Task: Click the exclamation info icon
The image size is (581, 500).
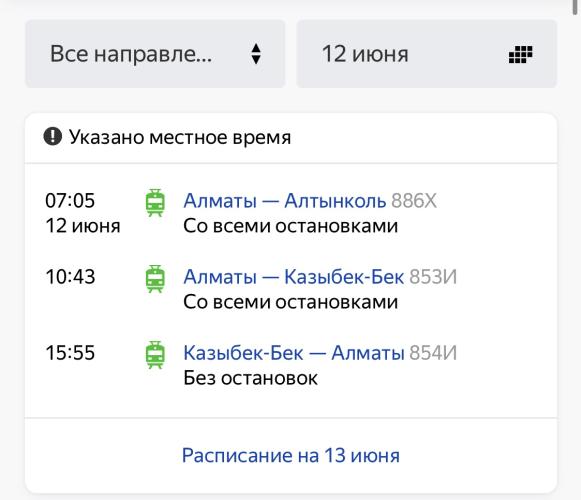Action: [x=53, y=136]
